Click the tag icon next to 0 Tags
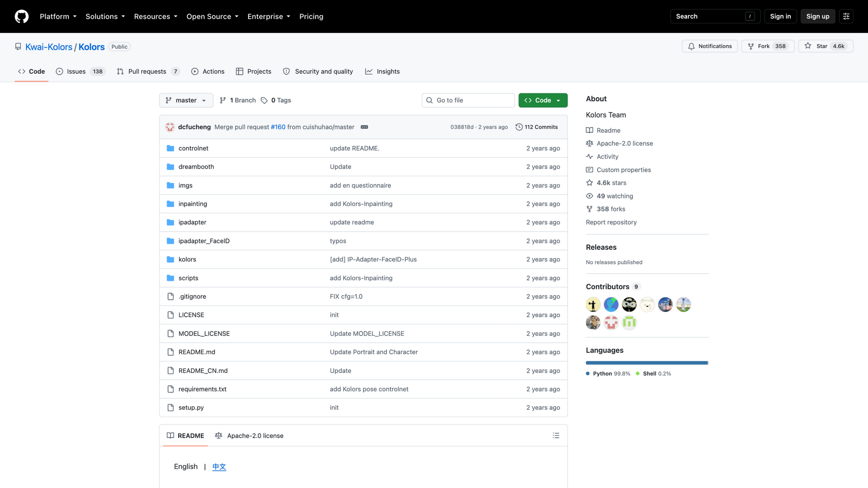The width and height of the screenshot is (868, 488). point(264,100)
